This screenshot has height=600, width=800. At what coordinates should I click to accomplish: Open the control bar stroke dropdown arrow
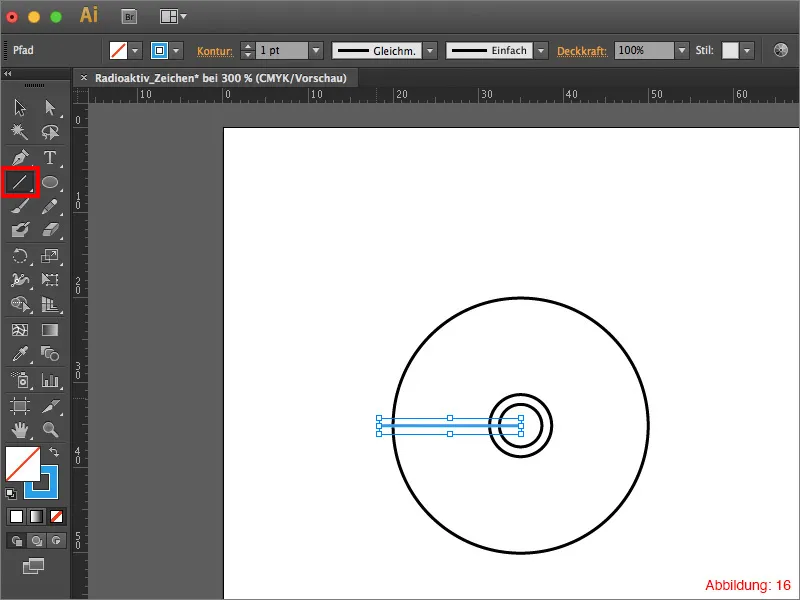(176, 51)
